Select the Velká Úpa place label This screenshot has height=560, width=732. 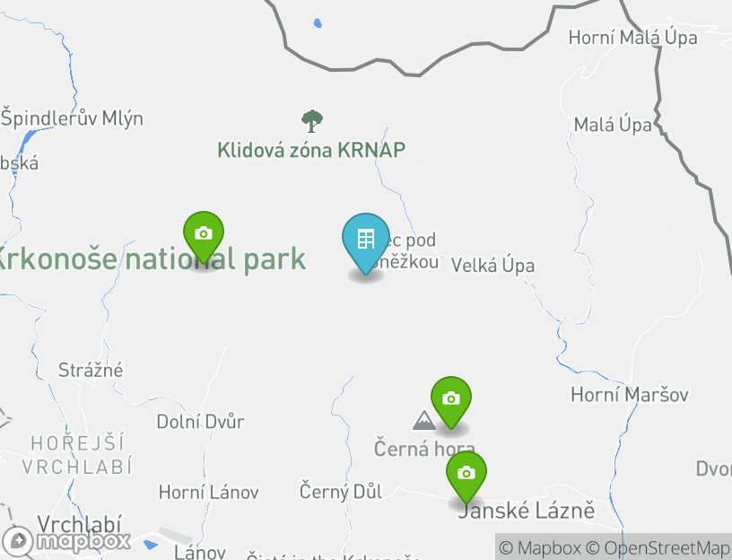coord(492,266)
